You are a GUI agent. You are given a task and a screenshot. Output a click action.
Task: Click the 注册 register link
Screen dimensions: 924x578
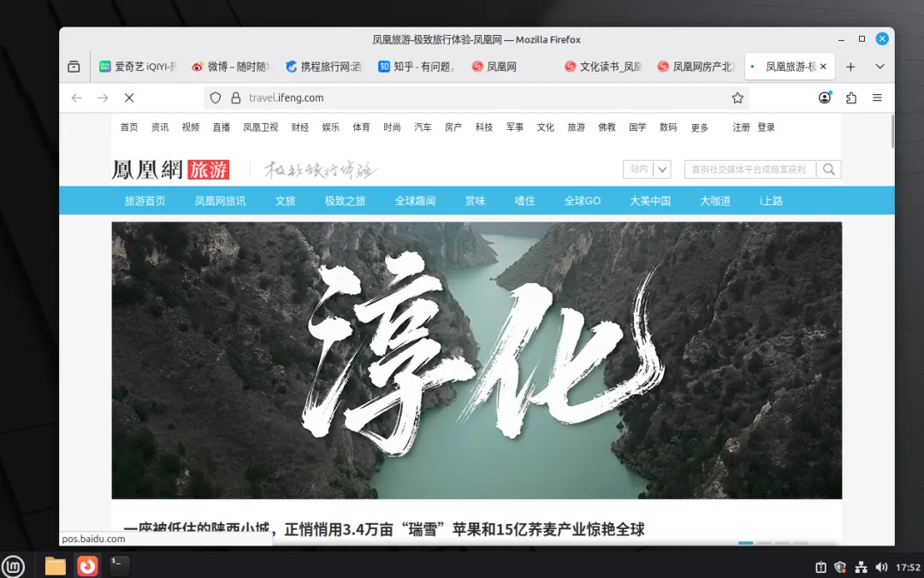pyautogui.click(x=741, y=127)
